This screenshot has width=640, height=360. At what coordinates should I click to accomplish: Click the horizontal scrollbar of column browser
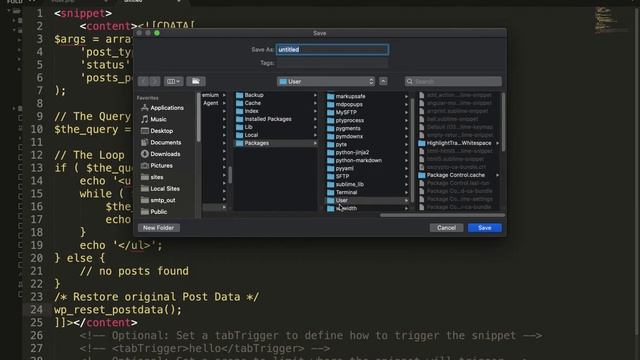[442, 215]
